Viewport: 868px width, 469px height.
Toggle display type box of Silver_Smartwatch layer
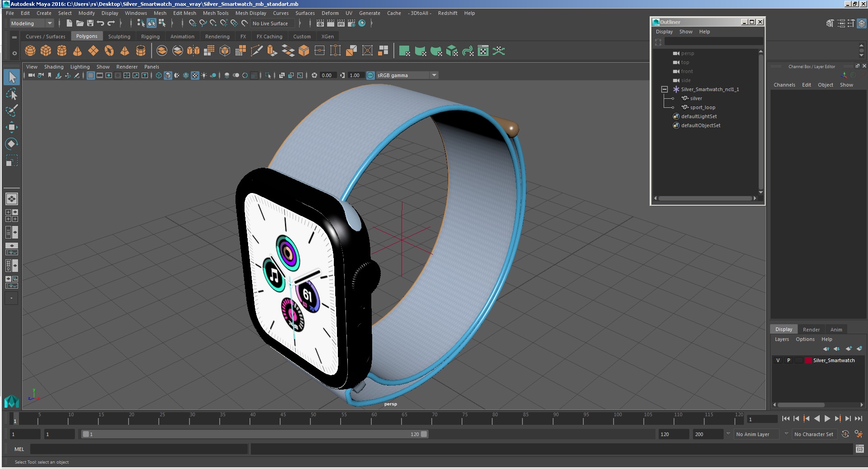pyautogui.click(x=799, y=360)
